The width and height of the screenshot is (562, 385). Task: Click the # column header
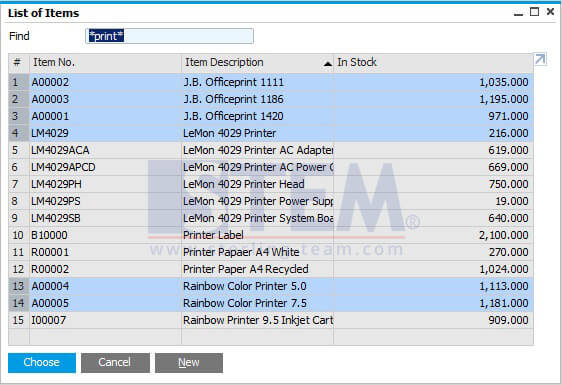click(x=19, y=63)
